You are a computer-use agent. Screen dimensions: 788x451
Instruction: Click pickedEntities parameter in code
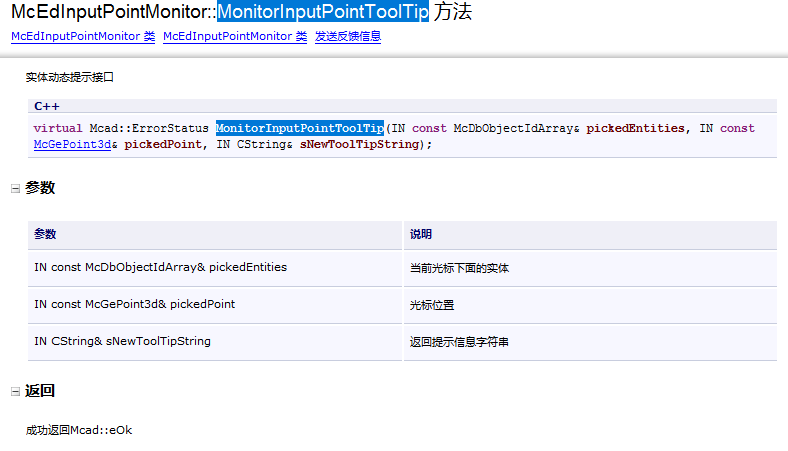[x=635, y=128]
